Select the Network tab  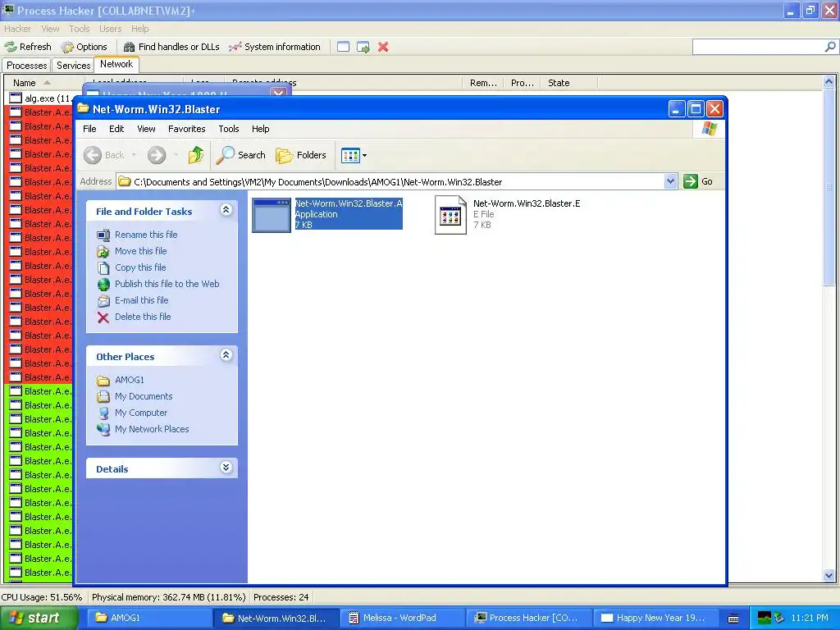(116, 64)
